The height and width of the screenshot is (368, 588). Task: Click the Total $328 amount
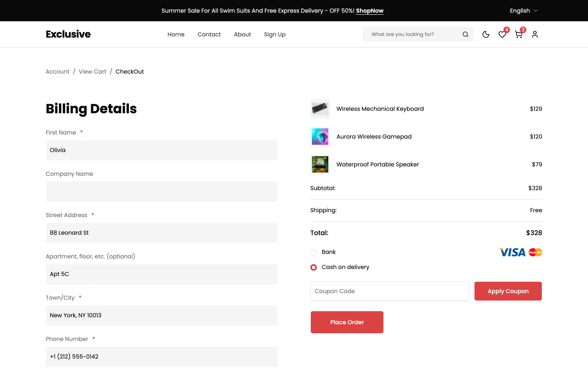(534, 233)
